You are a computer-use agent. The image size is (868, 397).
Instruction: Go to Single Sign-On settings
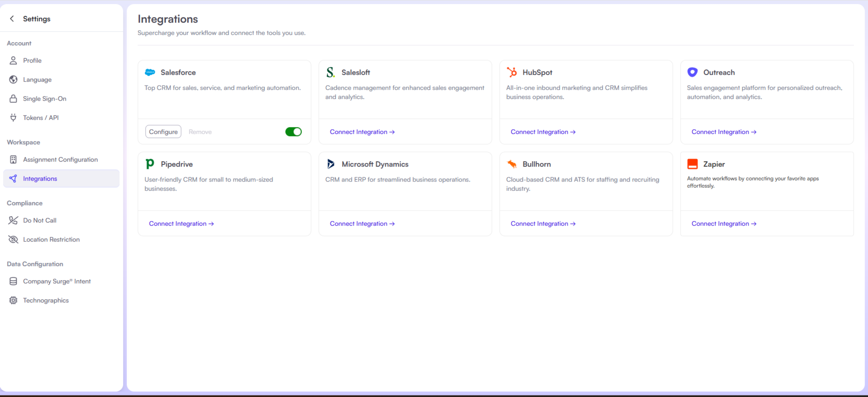click(x=45, y=99)
